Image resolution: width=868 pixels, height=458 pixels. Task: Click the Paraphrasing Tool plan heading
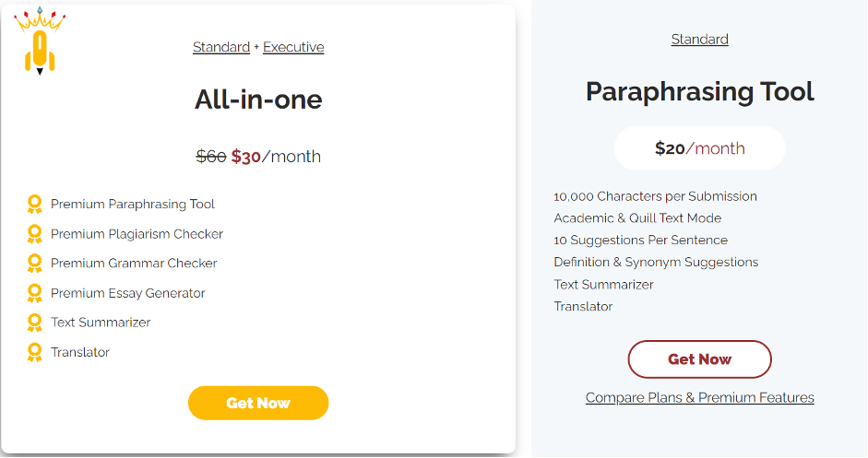tap(699, 91)
